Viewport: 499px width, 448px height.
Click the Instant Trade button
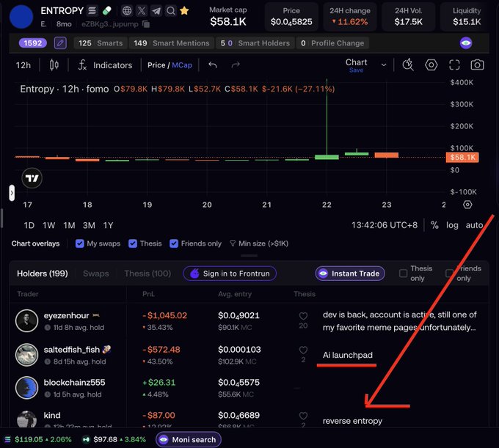pos(350,273)
